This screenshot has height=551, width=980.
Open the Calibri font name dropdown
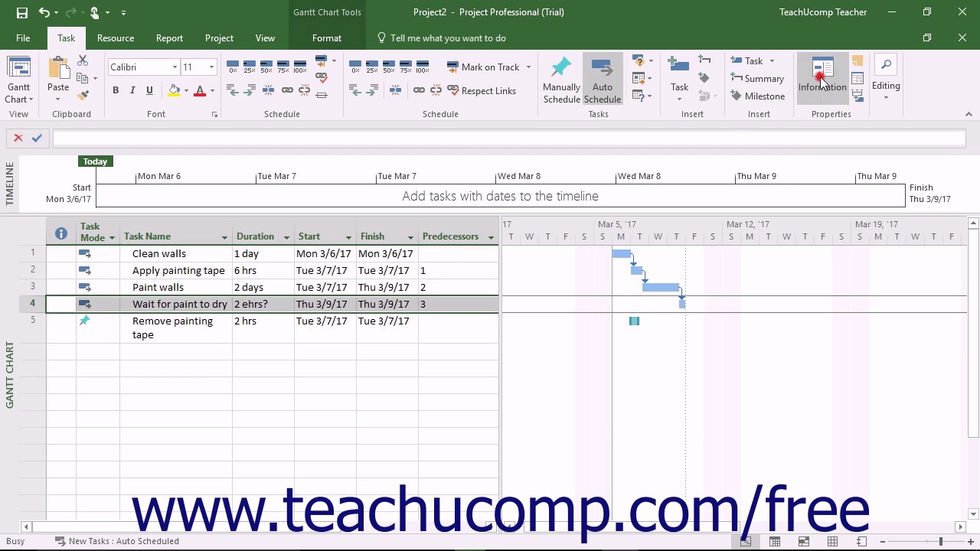click(x=175, y=67)
